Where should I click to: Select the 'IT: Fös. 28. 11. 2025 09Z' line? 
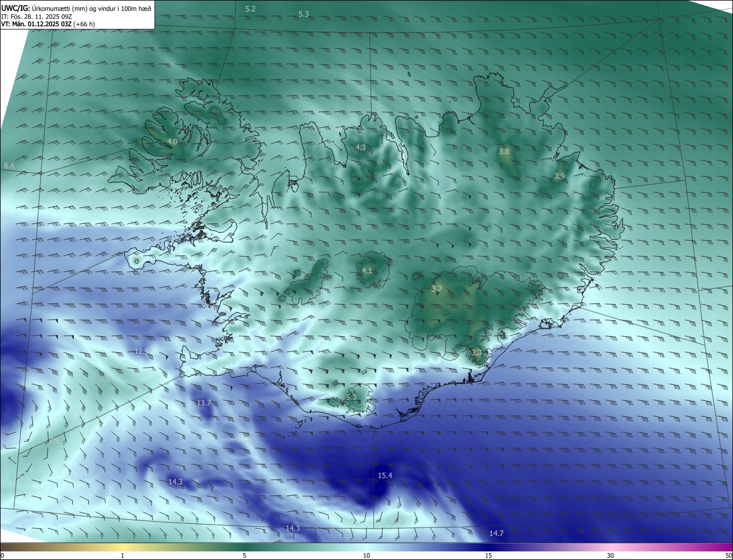click(37, 16)
